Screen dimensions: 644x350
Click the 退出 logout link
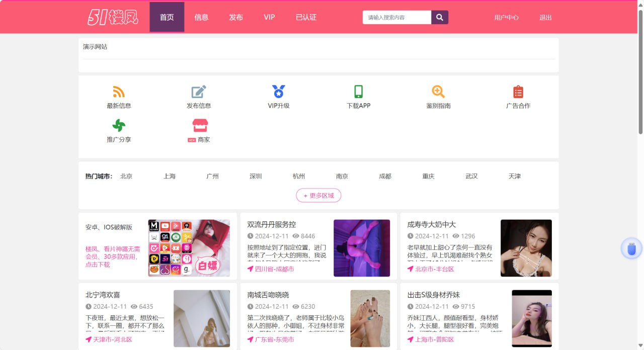(545, 18)
